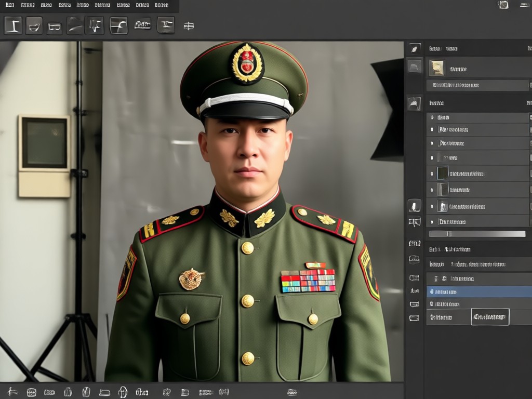
Task: Select the layer with gray thumbnail
Action: 477,190
